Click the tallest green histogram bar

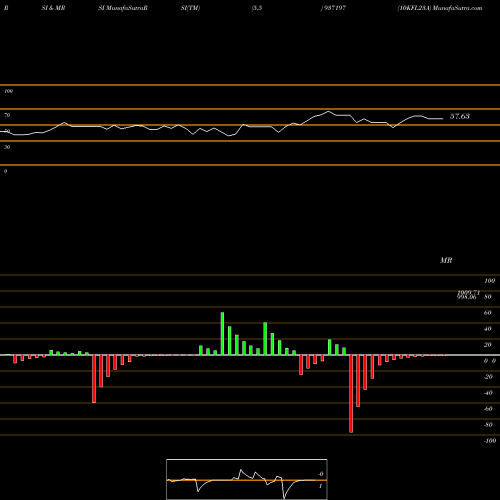222,334
